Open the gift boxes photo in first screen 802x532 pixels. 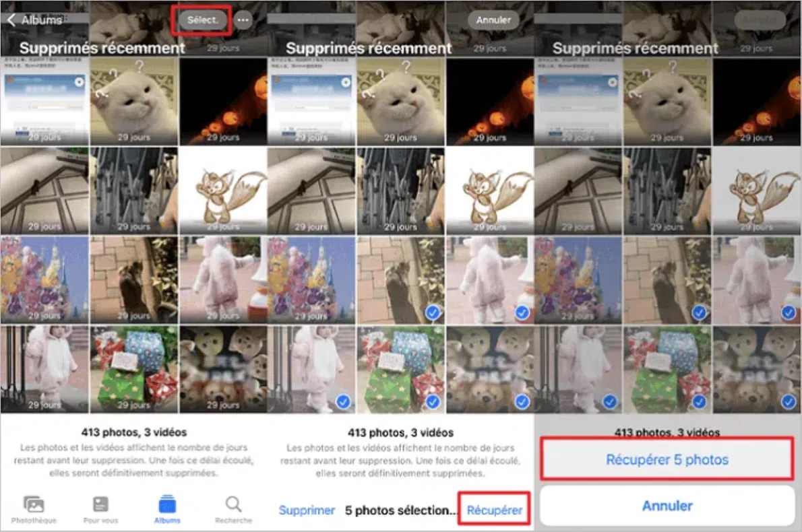(x=134, y=369)
